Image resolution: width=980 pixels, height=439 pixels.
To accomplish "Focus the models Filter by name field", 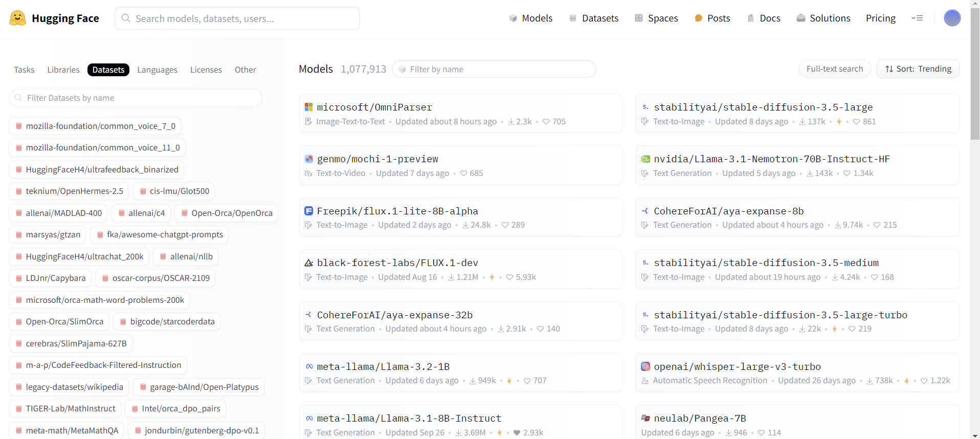I will point(494,69).
